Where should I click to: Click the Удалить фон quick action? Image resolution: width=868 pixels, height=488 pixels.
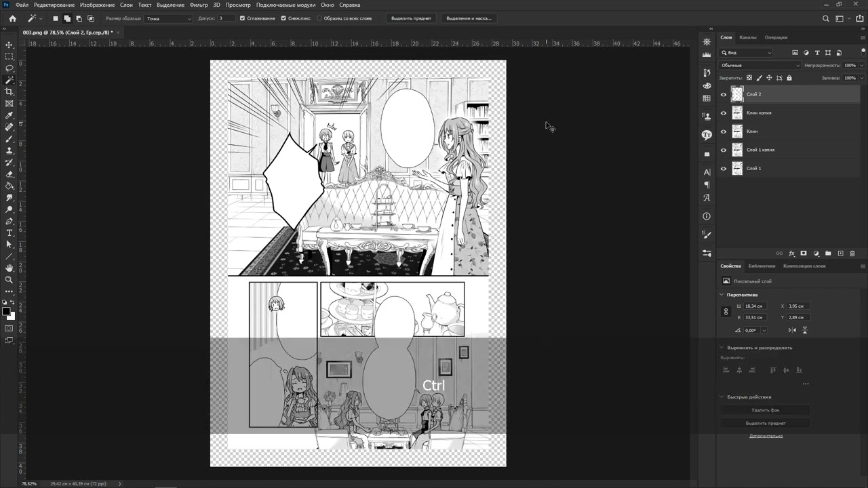(765, 410)
